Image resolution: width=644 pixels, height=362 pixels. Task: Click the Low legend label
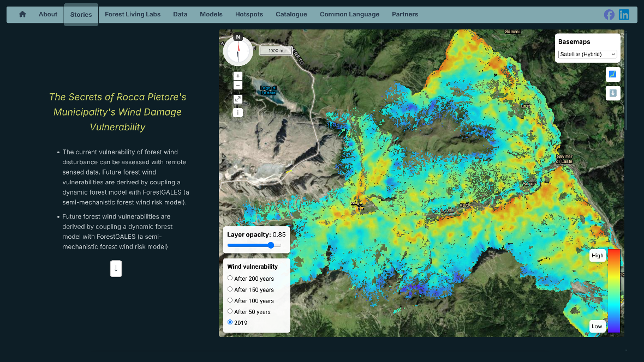pyautogui.click(x=597, y=327)
